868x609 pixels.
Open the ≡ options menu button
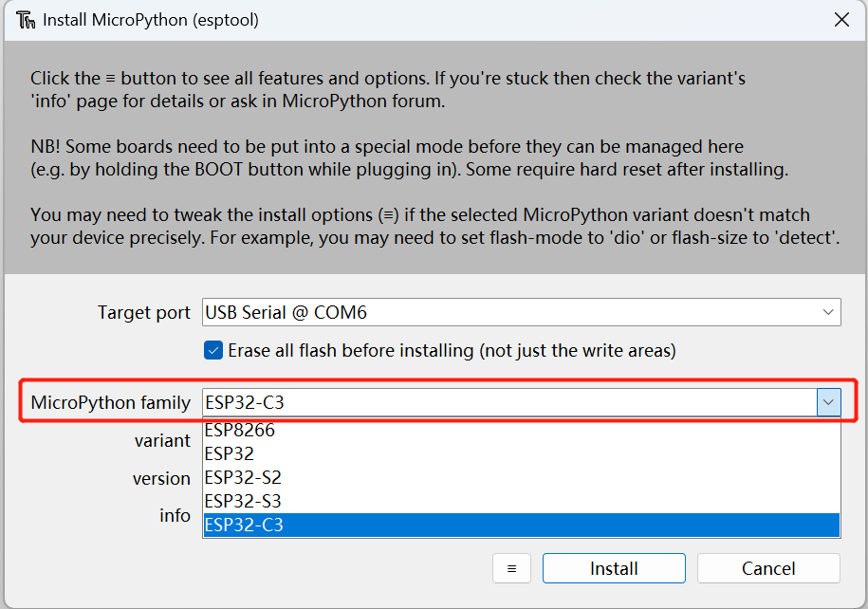(511, 568)
